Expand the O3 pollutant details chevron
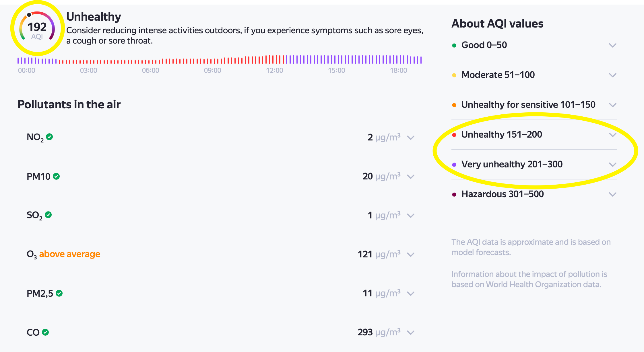 coord(411,255)
